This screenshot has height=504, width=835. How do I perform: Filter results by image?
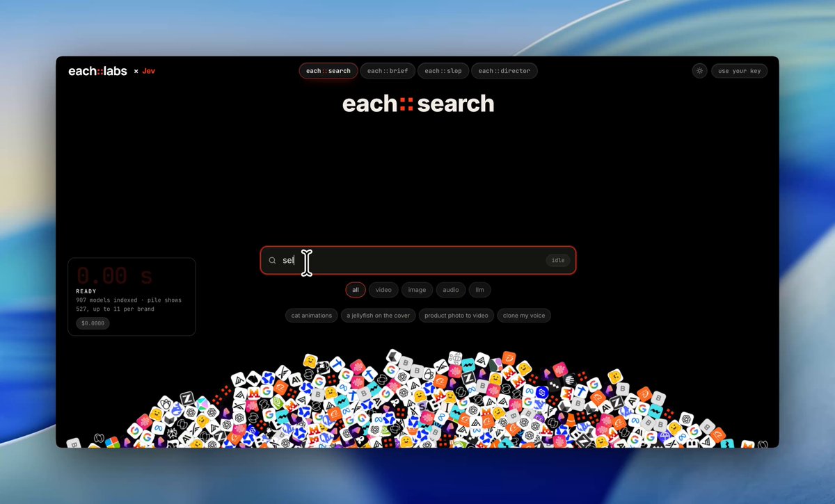[x=417, y=290]
